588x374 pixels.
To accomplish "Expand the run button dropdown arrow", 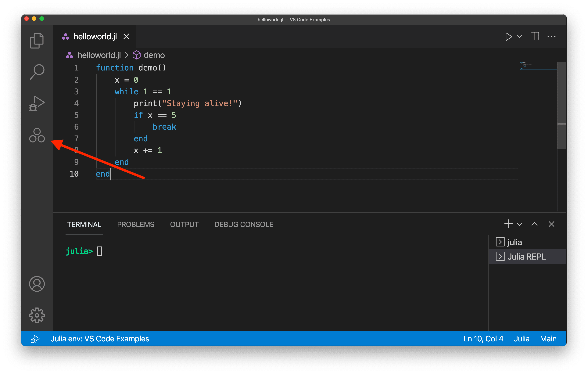I will 519,37.
